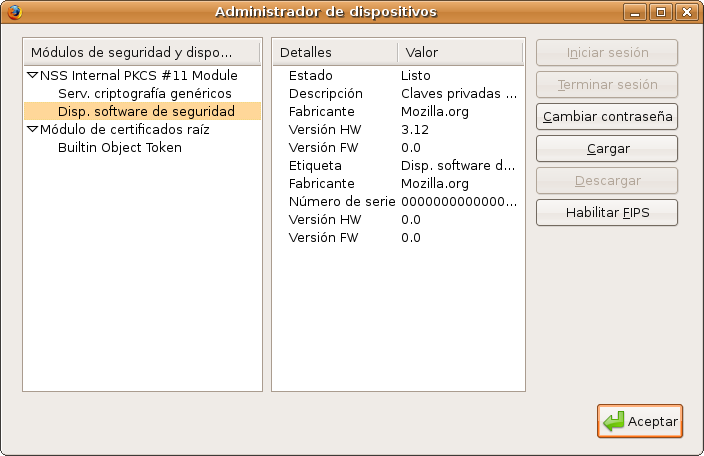Click the Cargar button
The height and width of the screenshot is (456, 704).
(x=607, y=149)
